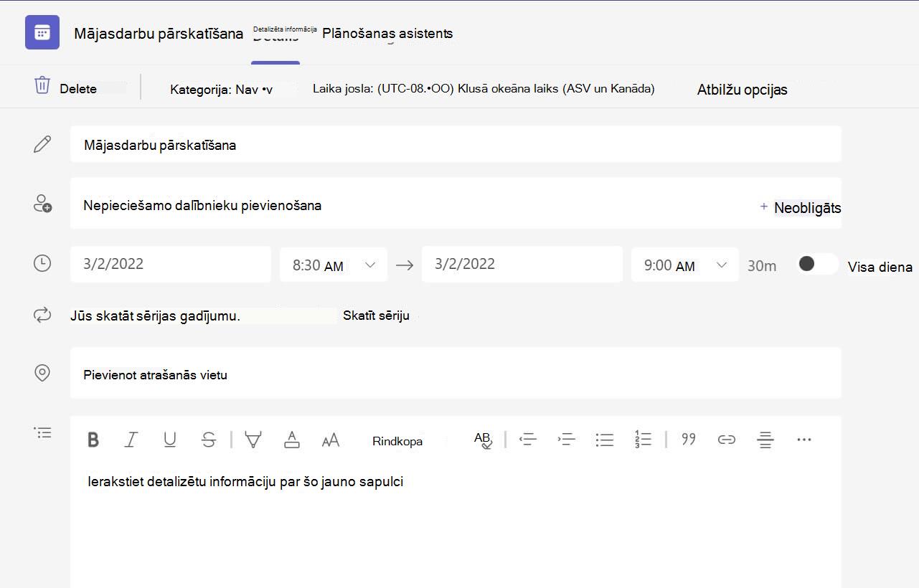Toggle the Visa diena all-day switch

tap(818, 264)
